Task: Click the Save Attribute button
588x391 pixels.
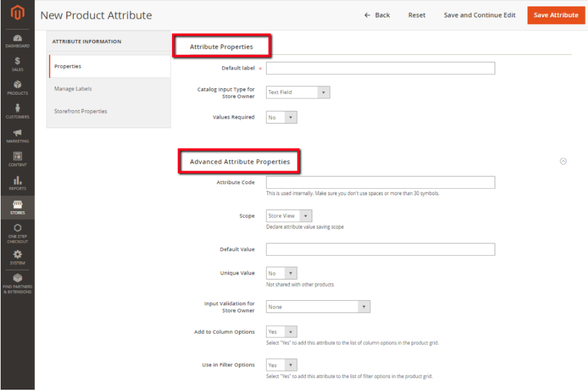Action: pos(556,15)
